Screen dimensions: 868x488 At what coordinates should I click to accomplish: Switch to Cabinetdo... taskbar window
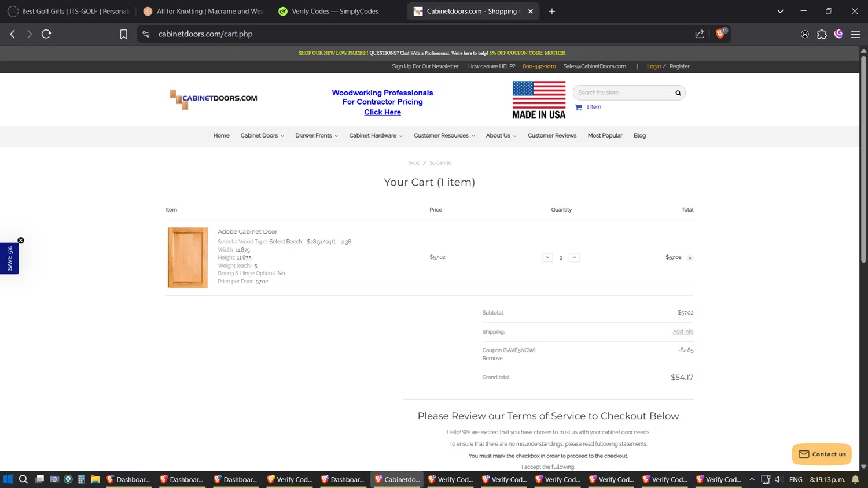pyautogui.click(x=398, y=479)
